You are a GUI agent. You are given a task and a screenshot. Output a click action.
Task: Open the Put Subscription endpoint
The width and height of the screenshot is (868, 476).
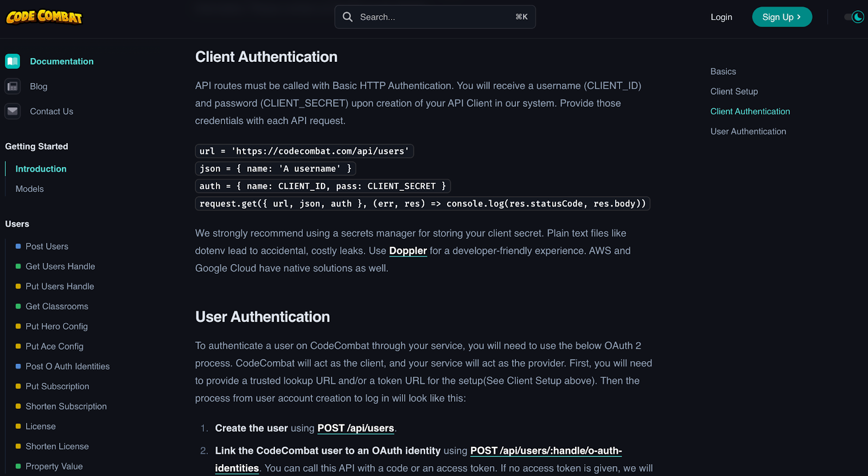[57, 386]
